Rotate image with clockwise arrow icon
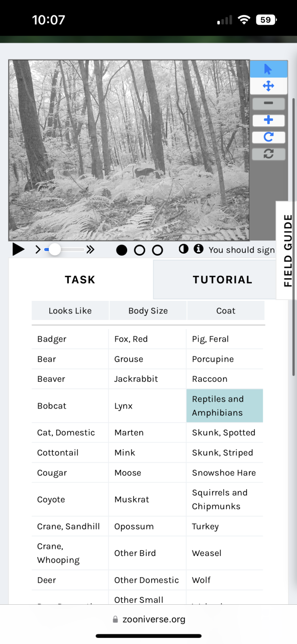The width and height of the screenshot is (297, 644). 268,137
